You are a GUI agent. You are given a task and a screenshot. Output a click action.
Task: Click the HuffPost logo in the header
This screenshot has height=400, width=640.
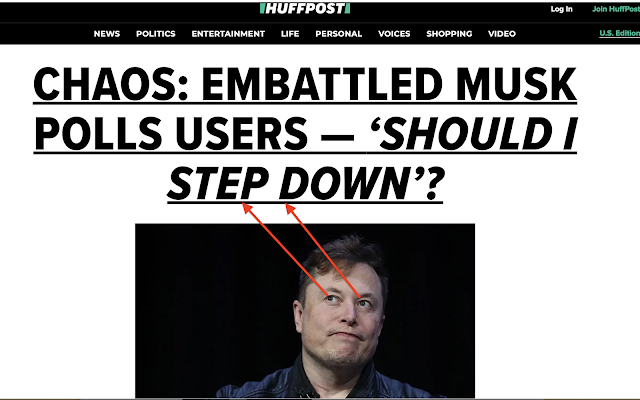pyautogui.click(x=305, y=8)
